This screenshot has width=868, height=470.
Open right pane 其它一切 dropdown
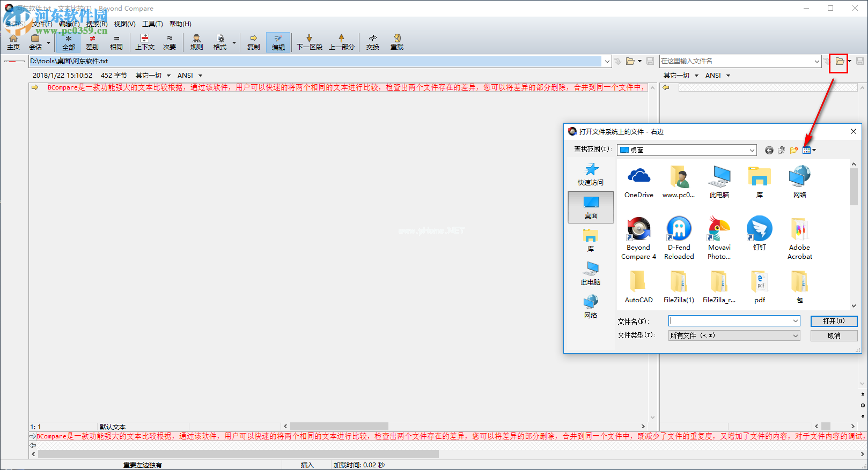[x=681, y=76]
